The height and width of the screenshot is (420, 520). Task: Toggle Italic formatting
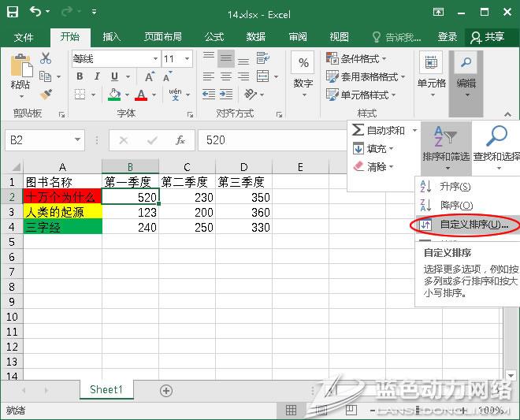pyautogui.click(x=97, y=76)
